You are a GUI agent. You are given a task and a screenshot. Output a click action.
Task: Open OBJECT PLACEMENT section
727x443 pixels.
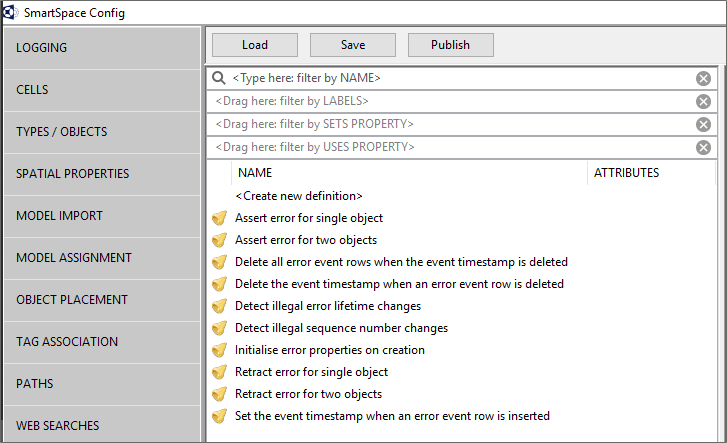102,300
